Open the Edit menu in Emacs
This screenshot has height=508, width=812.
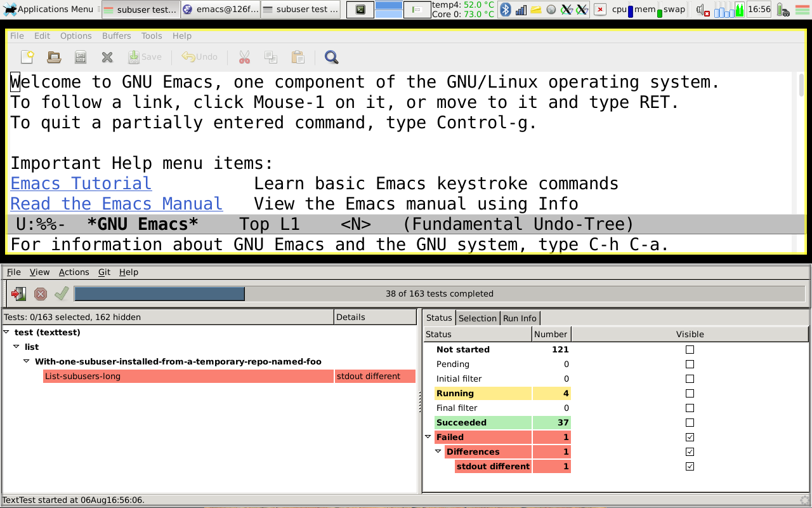tap(43, 36)
